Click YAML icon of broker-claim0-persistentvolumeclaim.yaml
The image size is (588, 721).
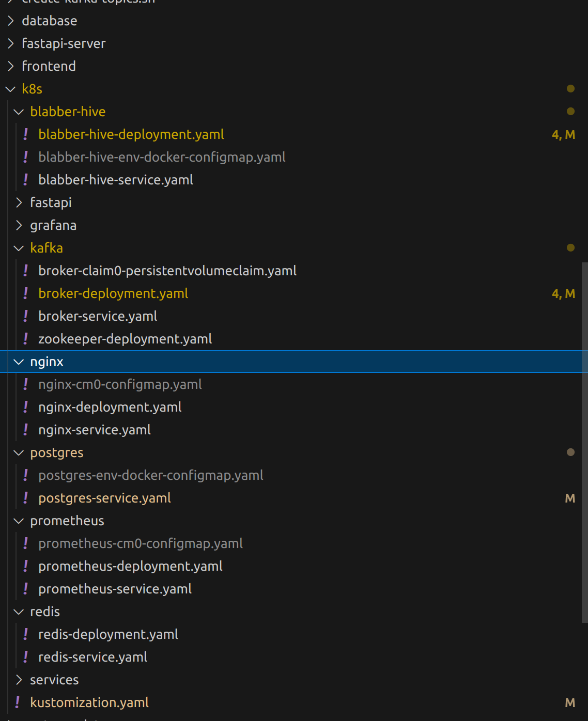tap(26, 271)
